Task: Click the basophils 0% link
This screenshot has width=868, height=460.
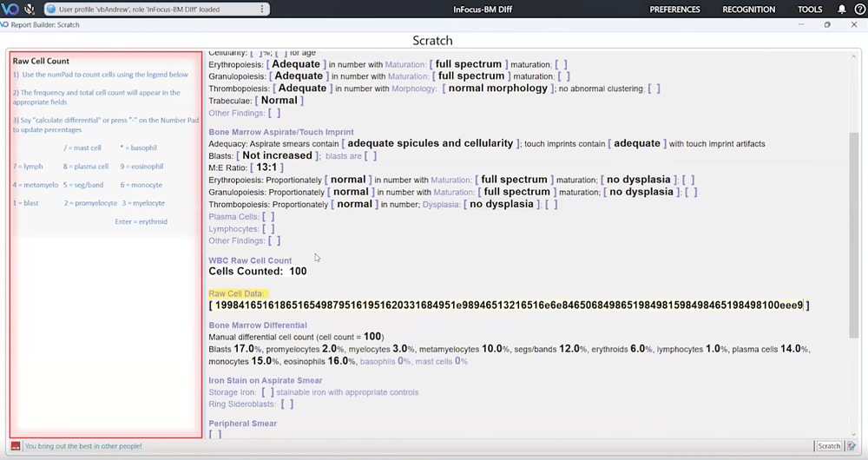Action: point(385,361)
